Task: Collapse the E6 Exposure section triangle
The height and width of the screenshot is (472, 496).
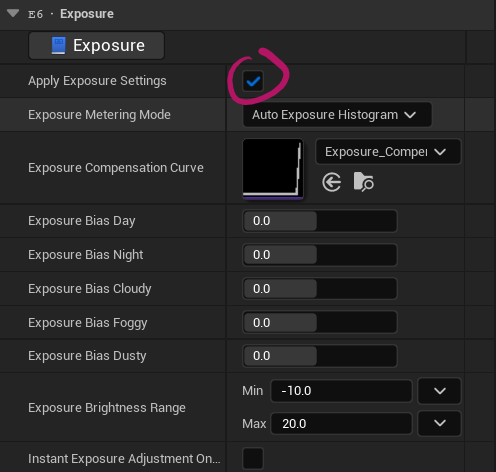Action: click(13, 13)
